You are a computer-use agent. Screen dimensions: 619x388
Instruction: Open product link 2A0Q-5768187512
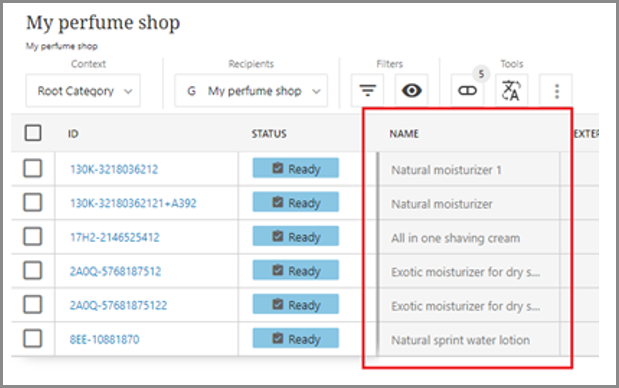(x=116, y=271)
